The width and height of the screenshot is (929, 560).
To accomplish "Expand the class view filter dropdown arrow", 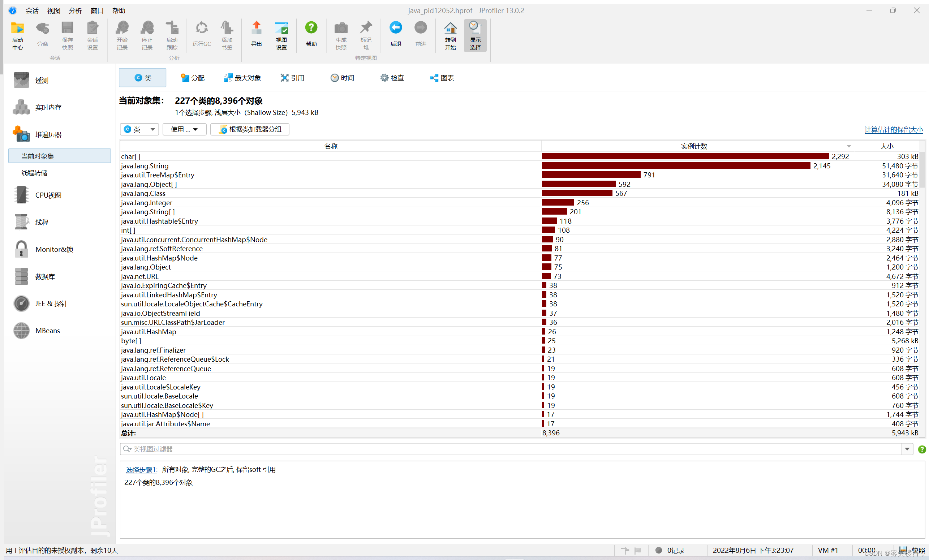I will coord(907,449).
